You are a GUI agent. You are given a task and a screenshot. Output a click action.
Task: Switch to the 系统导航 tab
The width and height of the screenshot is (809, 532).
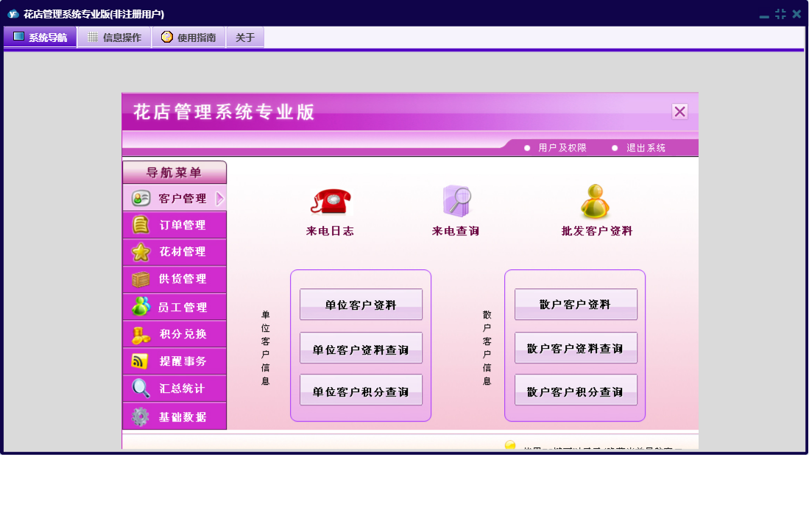(40, 37)
